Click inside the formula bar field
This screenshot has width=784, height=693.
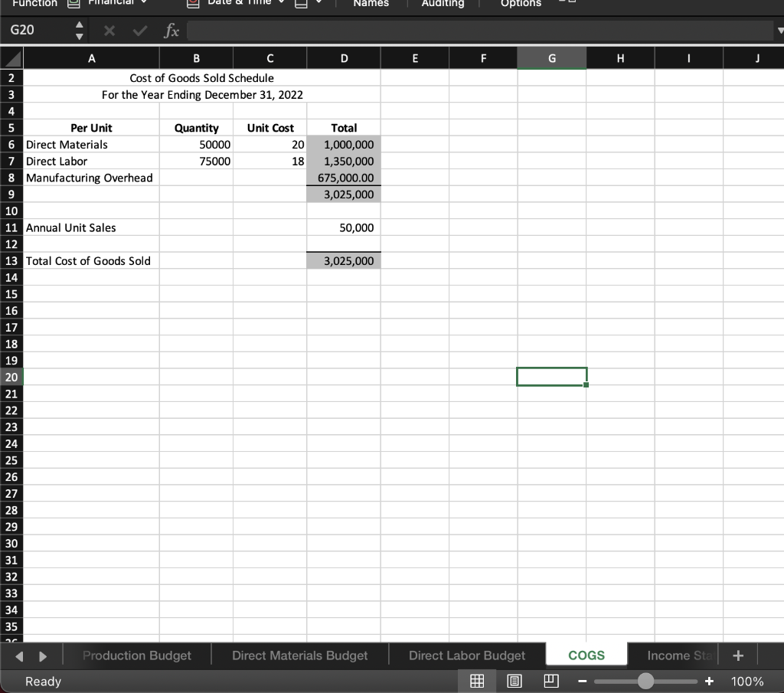click(480, 31)
